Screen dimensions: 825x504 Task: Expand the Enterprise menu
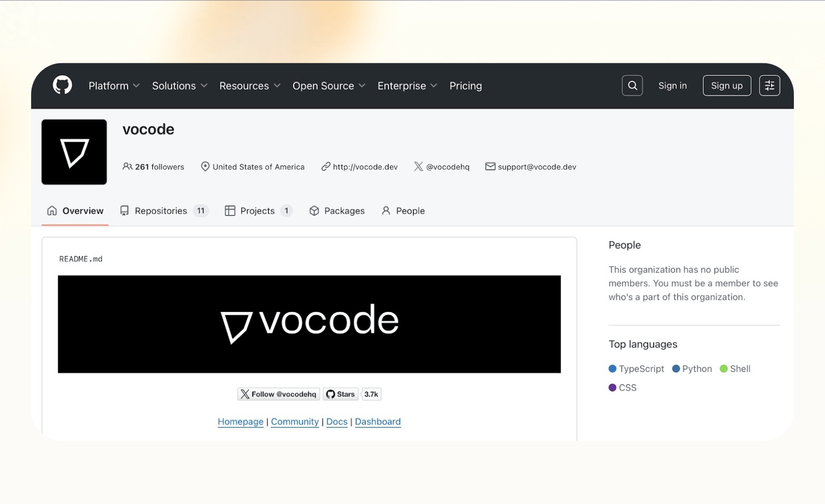click(x=407, y=86)
